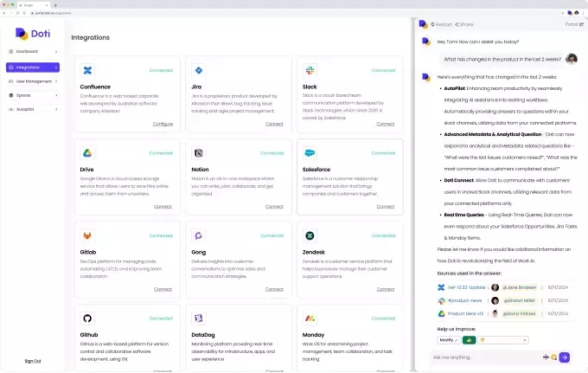Click the Confluence icon beside Ver 12.22 Update
This screenshot has height=373, width=588.
click(x=441, y=287)
